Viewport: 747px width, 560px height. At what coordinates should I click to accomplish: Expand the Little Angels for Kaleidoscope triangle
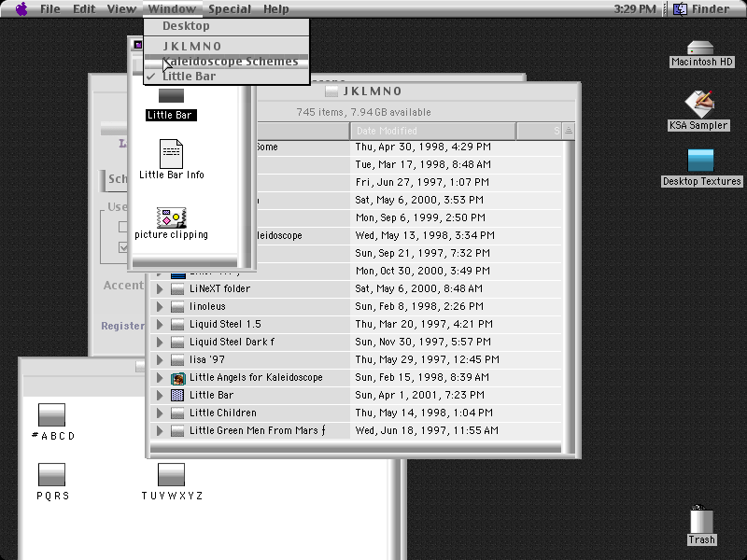(160, 378)
